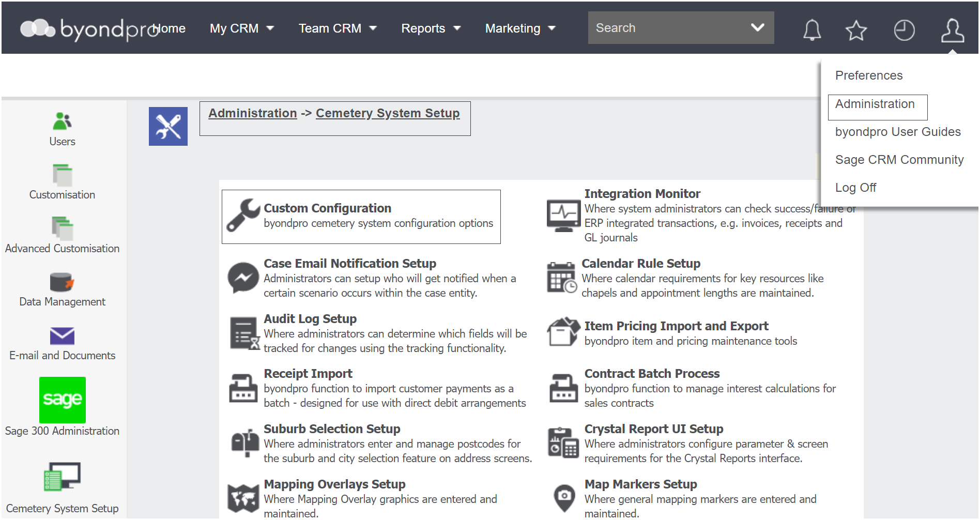Screen dimensions: 980x520
Task: Open Item Pricing Import and Export link
Action: (676, 326)
